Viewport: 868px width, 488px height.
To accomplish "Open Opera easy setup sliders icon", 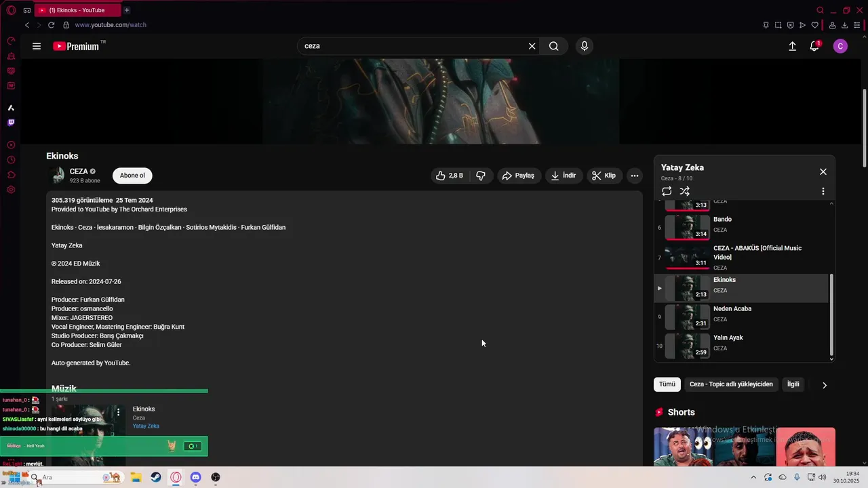I will [857, 25].
